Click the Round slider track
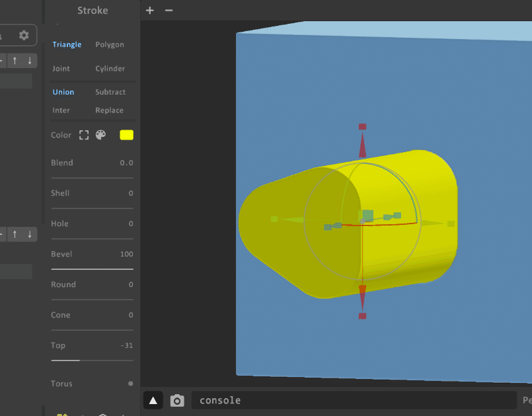Viewport: 532px width, 416px height. coord(93,300)
